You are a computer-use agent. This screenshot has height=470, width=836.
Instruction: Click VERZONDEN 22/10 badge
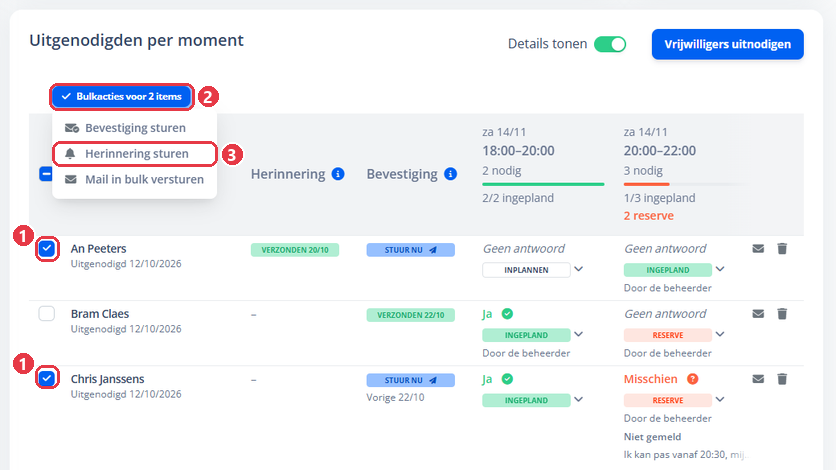click(411, 315)
